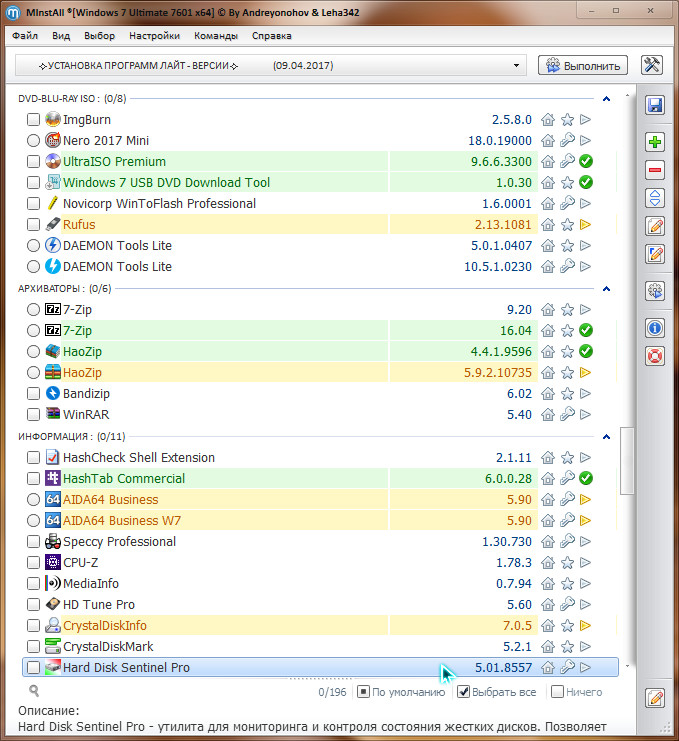Open the Выбор menu
The height and width of the screenshot is (741, 679).
tap(99, 36)
